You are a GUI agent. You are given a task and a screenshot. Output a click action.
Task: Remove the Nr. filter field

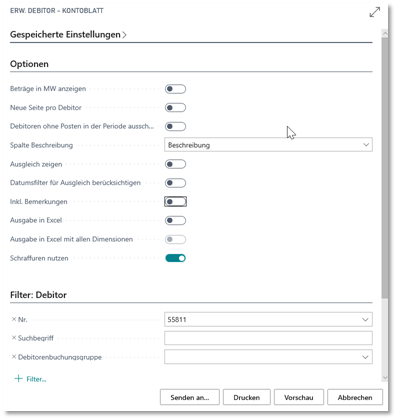14,319
